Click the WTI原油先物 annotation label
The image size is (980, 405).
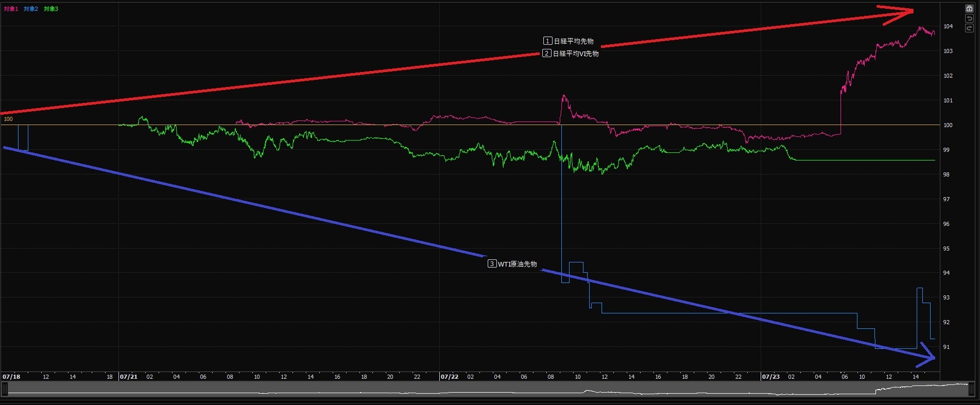coord(512,264)
